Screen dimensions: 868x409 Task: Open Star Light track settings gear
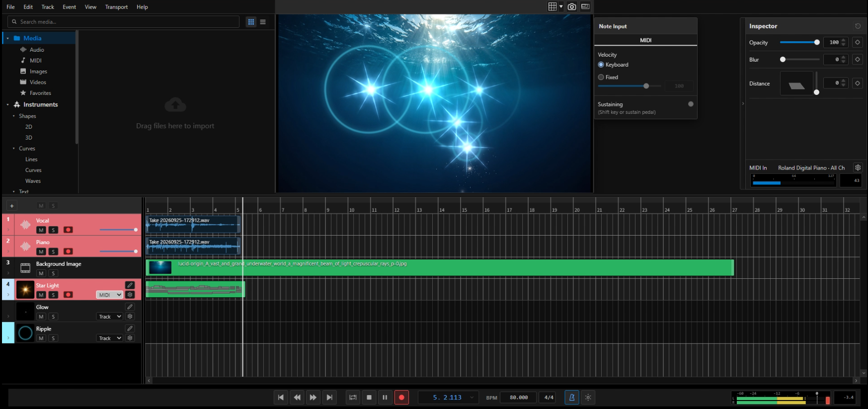[130, 295]
